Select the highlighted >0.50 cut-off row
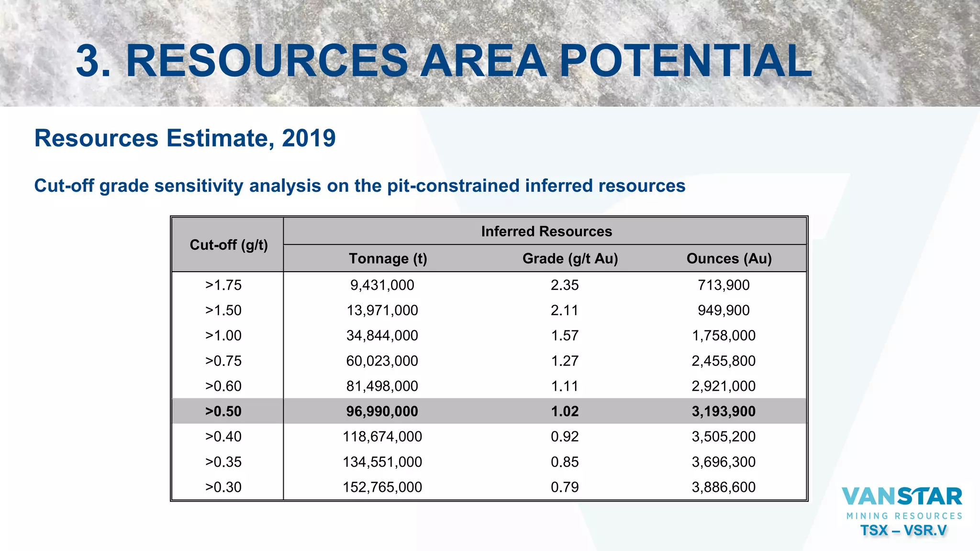The height and width of the screenshot is (551, 980). (x=223, y=411)
